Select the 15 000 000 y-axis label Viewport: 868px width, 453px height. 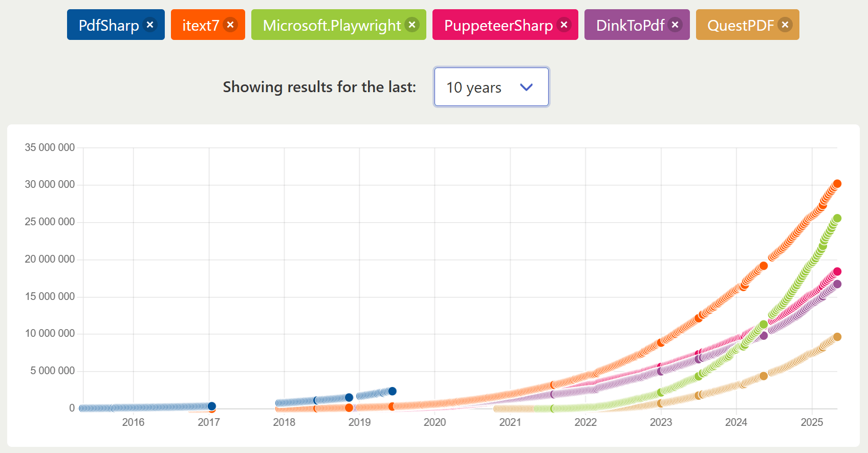click(x=50, y=296)
